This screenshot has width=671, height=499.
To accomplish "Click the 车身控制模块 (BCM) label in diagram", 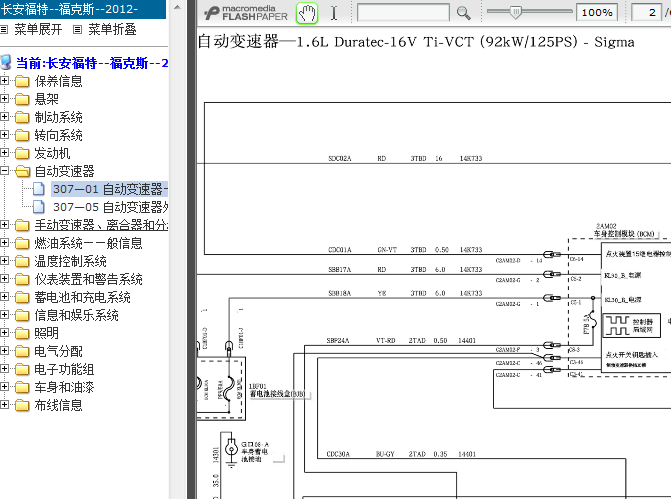I will (624, 234).
